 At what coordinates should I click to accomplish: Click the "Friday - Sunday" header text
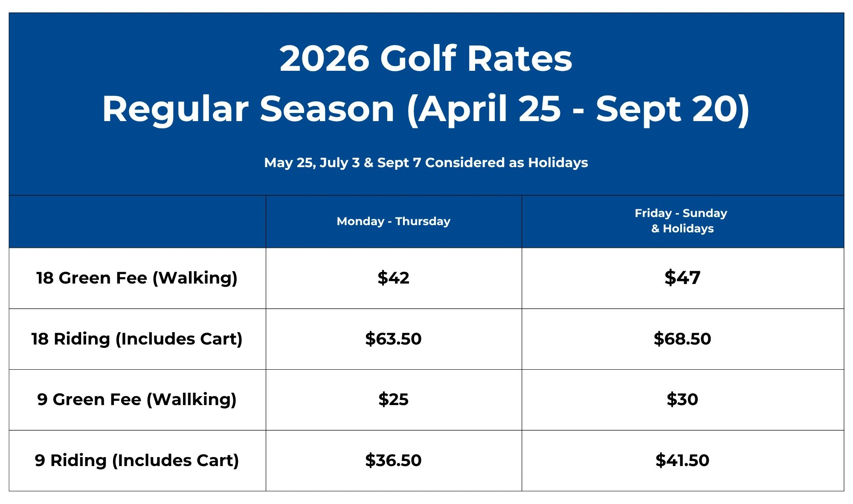point(681,213)
